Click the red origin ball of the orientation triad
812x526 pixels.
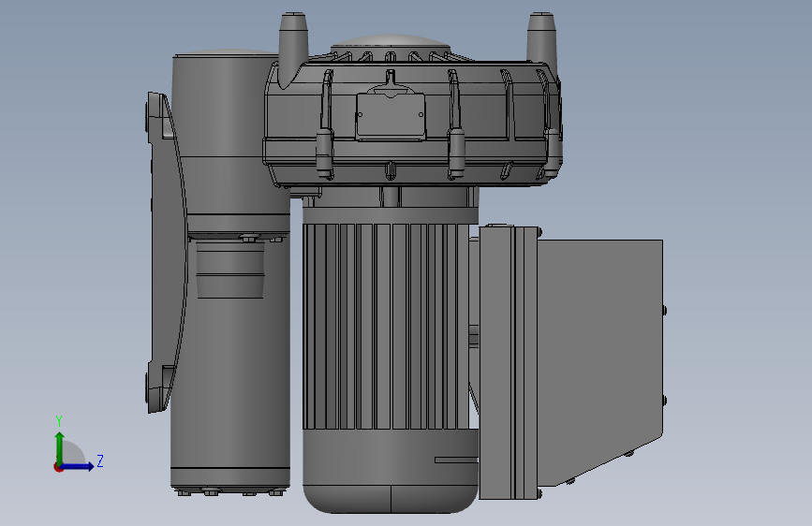click(x=58, y=467)
